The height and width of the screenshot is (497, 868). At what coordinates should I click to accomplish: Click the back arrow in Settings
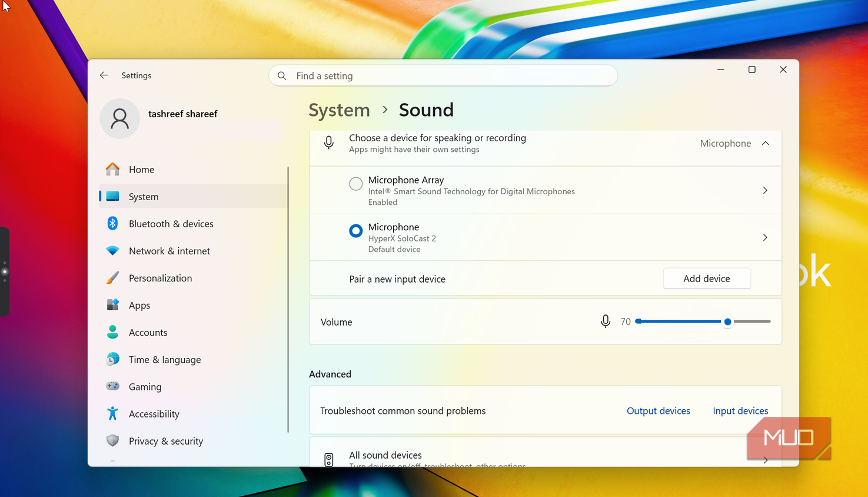[x=104, y=75]
